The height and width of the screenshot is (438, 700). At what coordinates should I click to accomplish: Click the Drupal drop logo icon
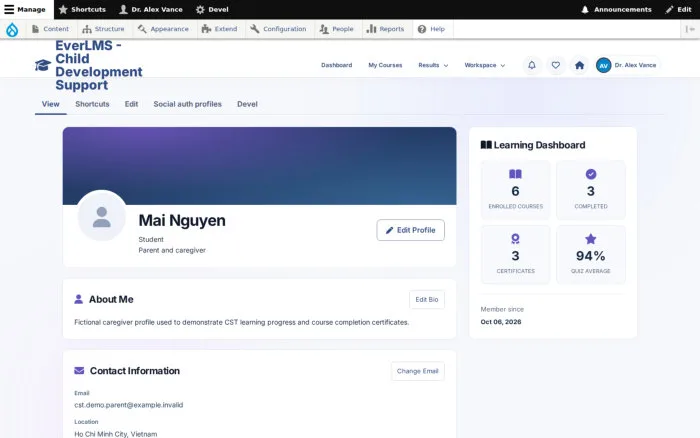[x=12, y=29]
